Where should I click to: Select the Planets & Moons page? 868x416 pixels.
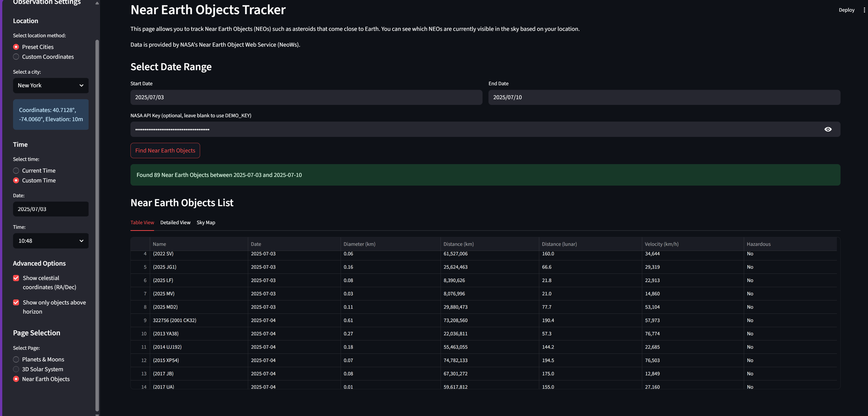16,360
